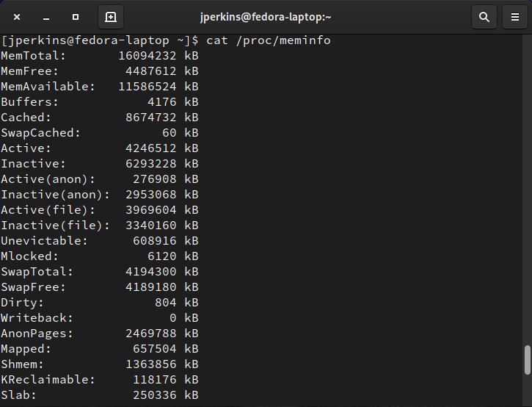Click the Writeback label
The image size is (532, 407).
(37, 318)
